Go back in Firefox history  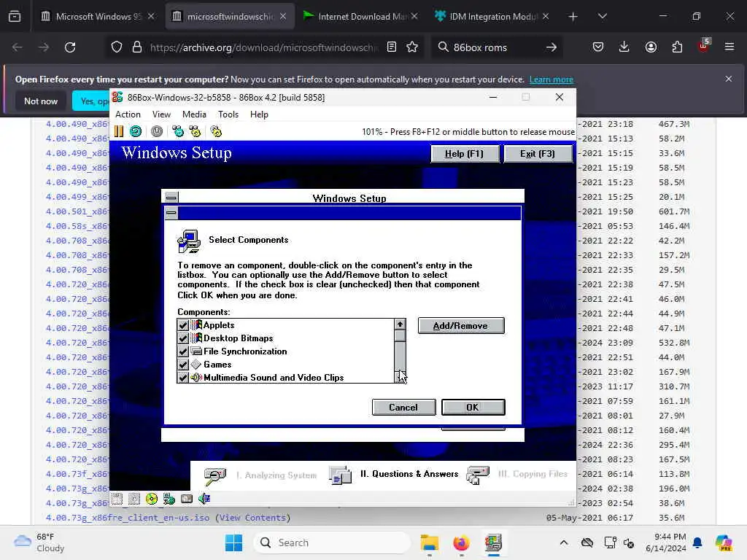coord(18,47)
